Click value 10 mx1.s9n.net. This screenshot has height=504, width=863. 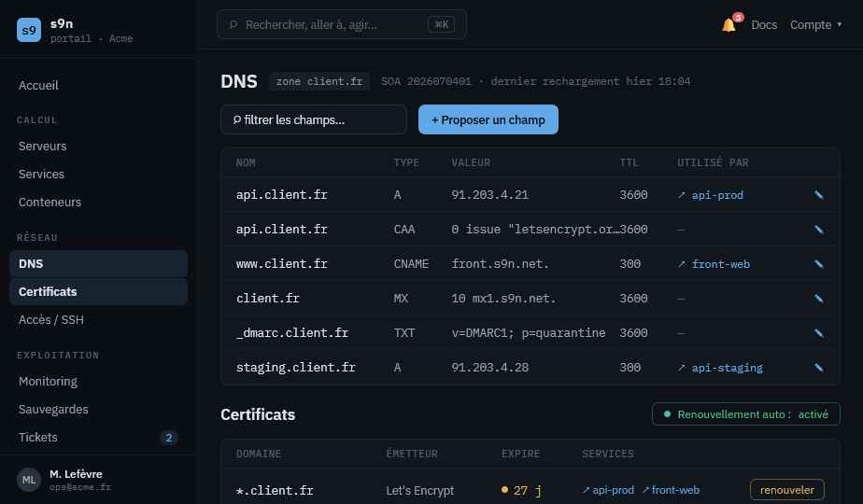pyautogui.click(x=503, y=299)
